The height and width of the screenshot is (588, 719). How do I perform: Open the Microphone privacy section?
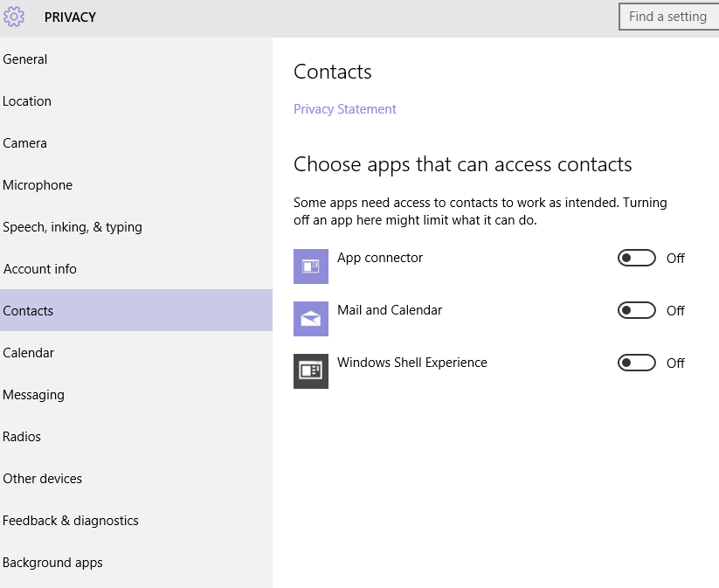point(136,185)
